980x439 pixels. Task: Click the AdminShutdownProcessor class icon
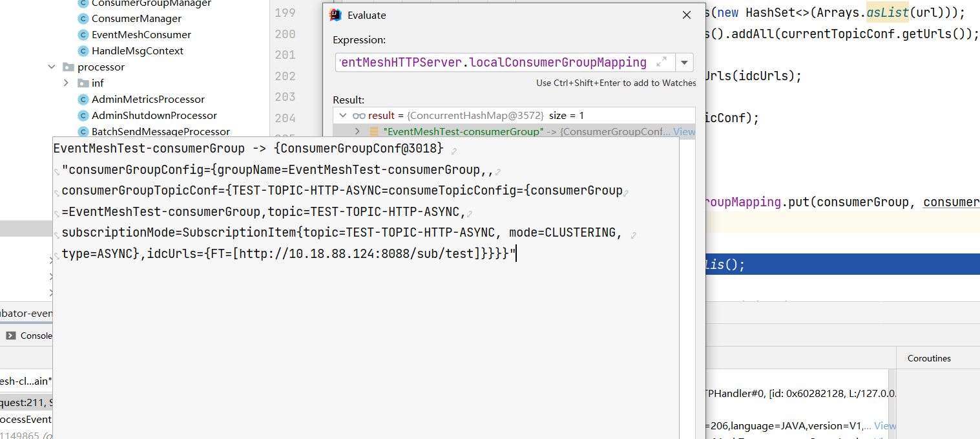tap(83, 116)
